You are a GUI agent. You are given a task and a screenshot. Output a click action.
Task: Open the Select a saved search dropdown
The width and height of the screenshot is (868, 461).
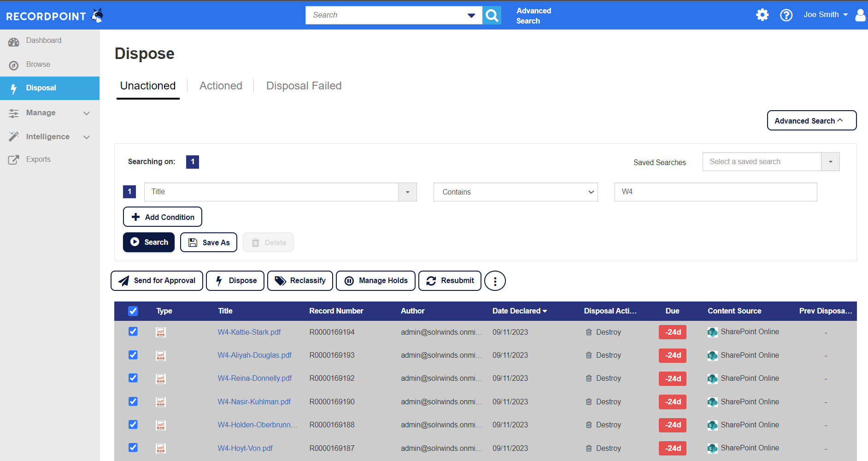830,161
